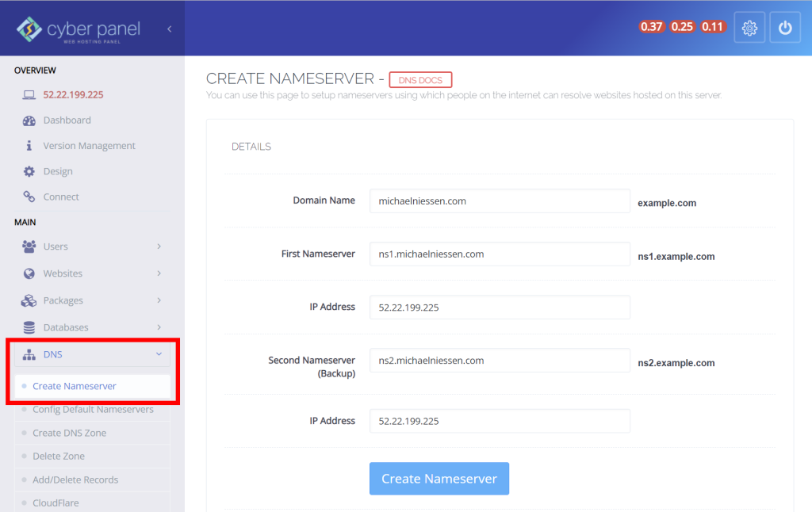Collapse sidebar with the left arrow
The width and height of the screenshot is (812, 512).
170,29
